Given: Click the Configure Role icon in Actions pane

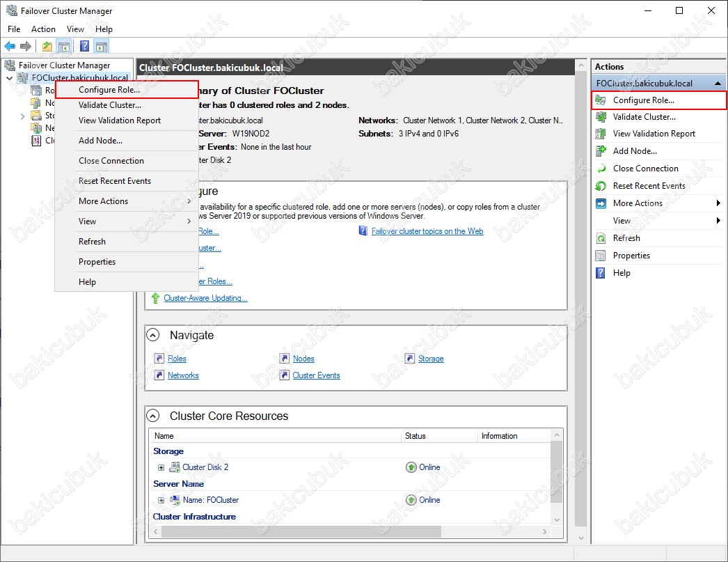Looking at the screenshot, I should [x=601, y=100].
